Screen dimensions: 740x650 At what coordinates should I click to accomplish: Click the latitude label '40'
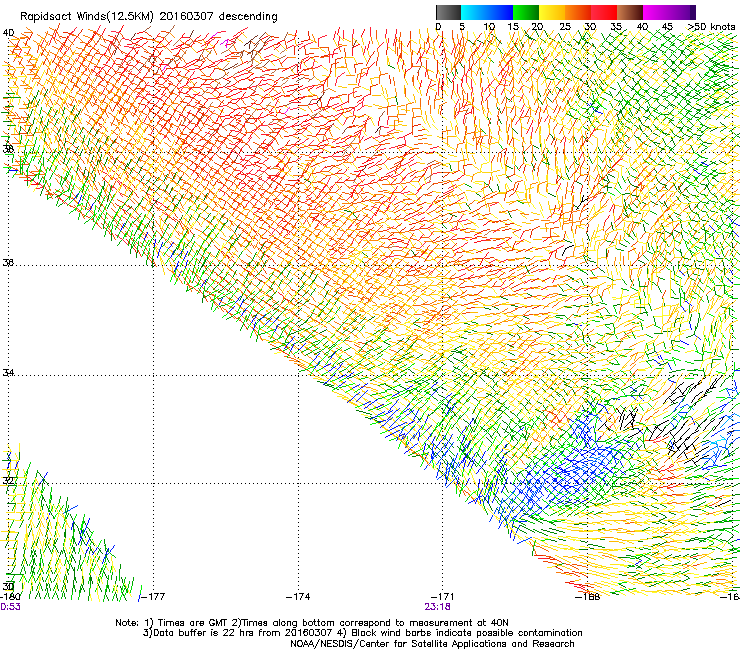(x=8, y=33)
